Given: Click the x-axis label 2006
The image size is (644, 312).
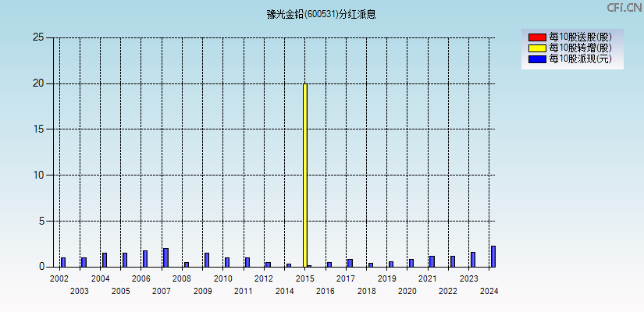Looking at the screenshot, I should 141,278.
